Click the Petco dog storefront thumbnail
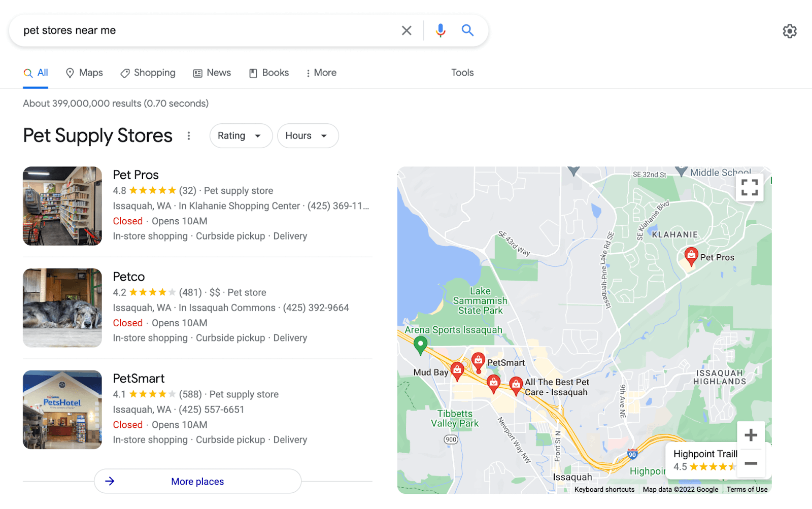The width and height of the screenshot is (812, 509). tap(62, 308)
